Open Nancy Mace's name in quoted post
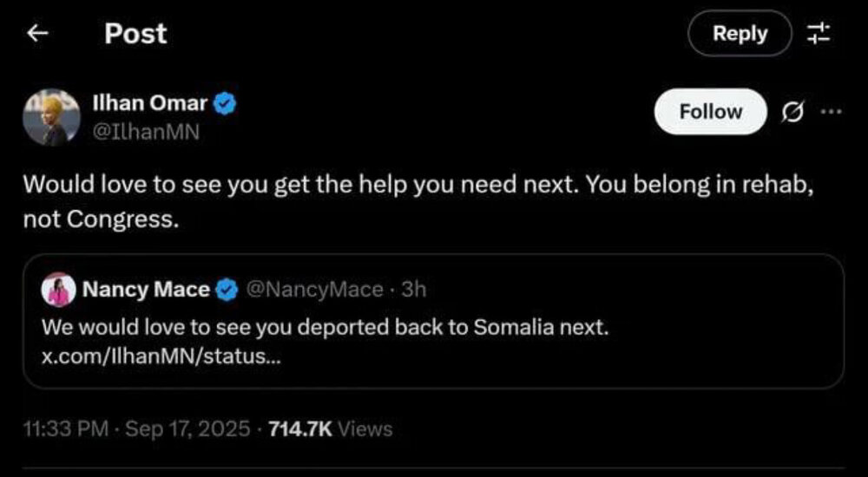This screenshot has height=477, width=868. [x=146, y=290]
